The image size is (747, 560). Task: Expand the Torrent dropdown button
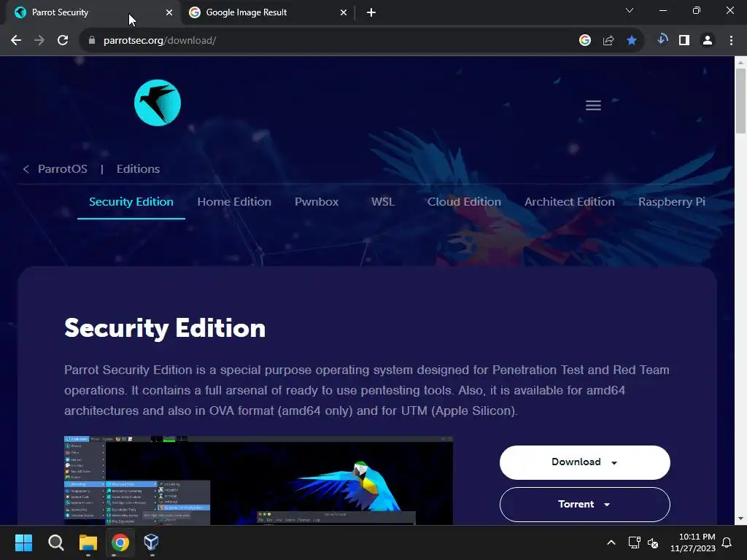coord(584,505)
